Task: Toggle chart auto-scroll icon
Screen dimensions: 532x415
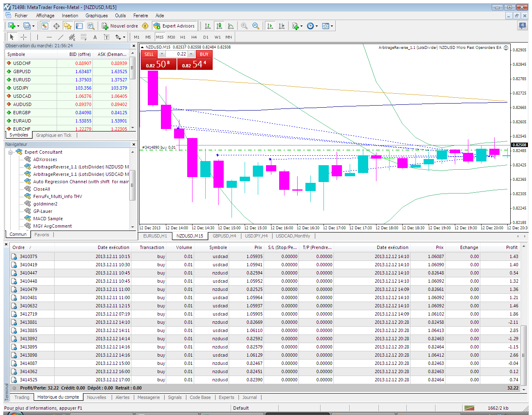Action: (270, 26)
